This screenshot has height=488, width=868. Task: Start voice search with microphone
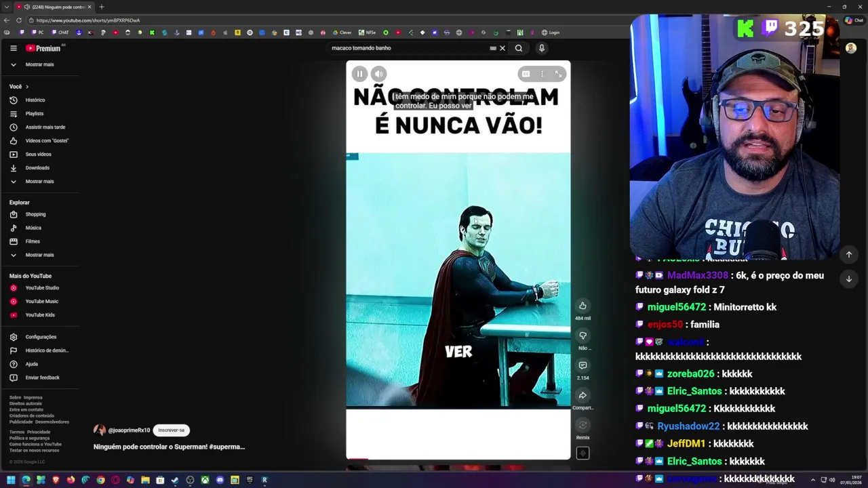[541, 48]
